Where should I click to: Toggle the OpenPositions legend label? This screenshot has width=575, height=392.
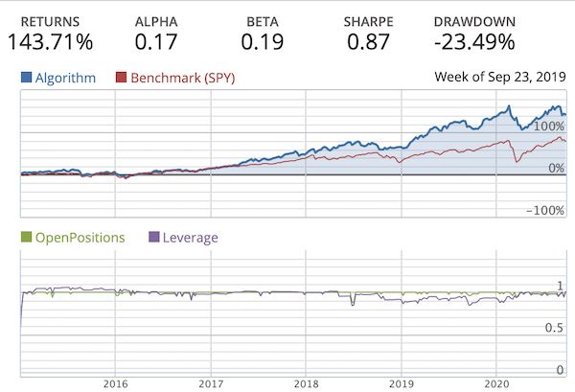(x=80, y=237)
